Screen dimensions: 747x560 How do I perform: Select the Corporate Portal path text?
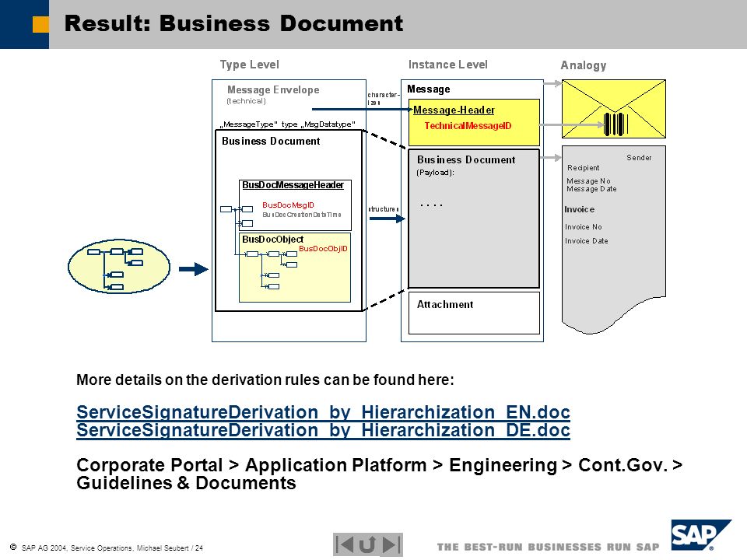[379, 474]
